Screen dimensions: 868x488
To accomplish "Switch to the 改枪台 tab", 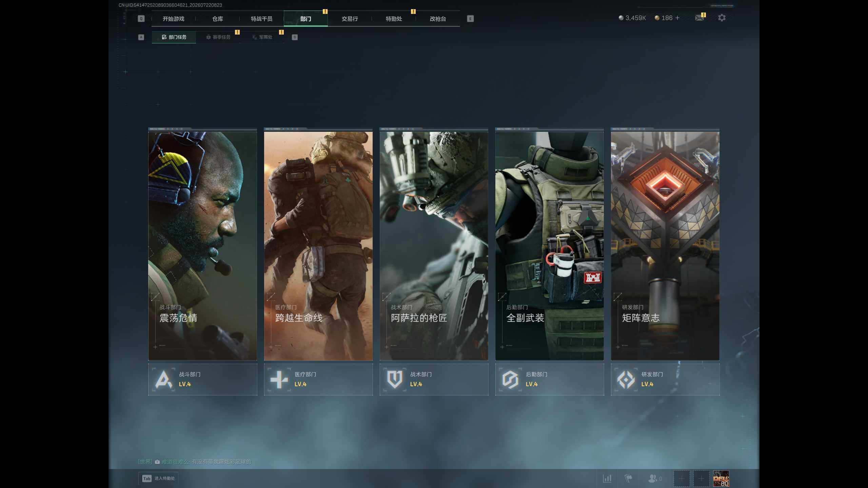I will pyautogui.click(x=438, y=19).
